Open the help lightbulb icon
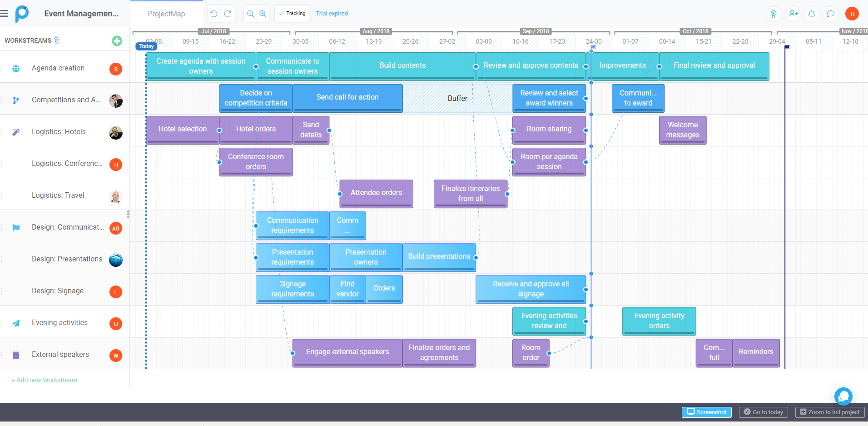This screenshot has width=868, height=426. tap(773, 14)
